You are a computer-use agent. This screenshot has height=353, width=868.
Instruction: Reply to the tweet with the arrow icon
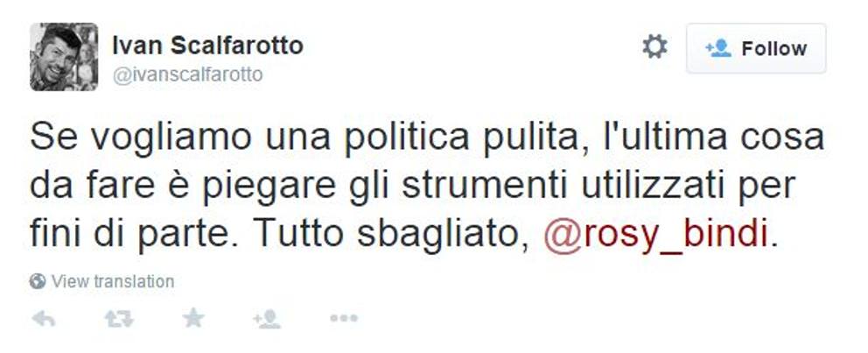pos(43,319)
